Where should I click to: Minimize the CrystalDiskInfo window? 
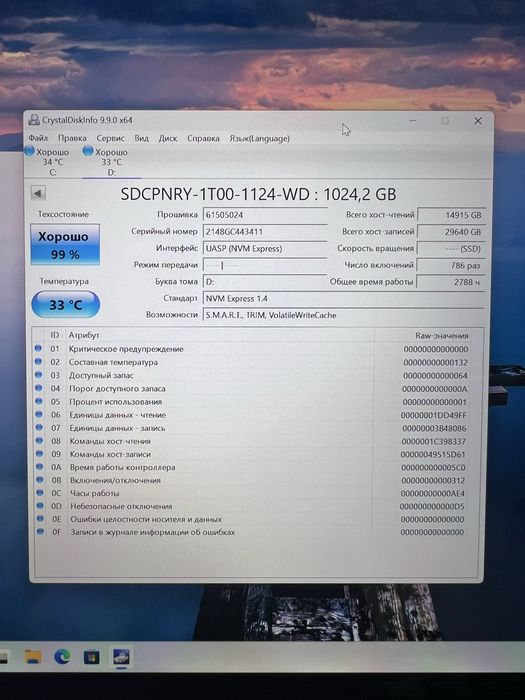coord(412,121)
